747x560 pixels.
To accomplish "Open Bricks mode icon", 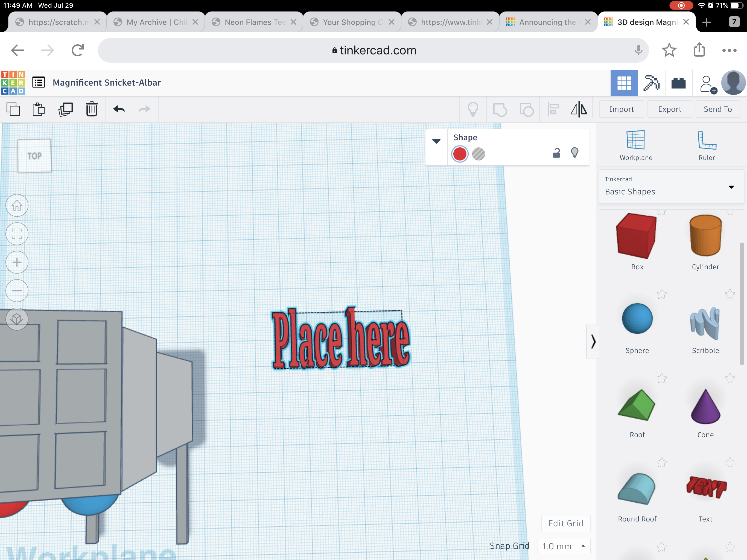I will click(678, 83).
